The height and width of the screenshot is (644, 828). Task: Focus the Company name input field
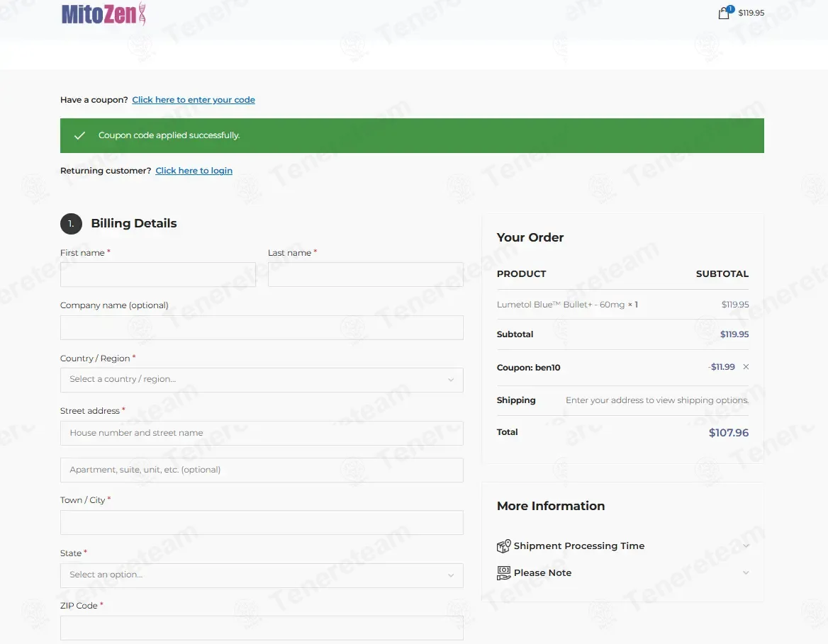coord(262,327)
